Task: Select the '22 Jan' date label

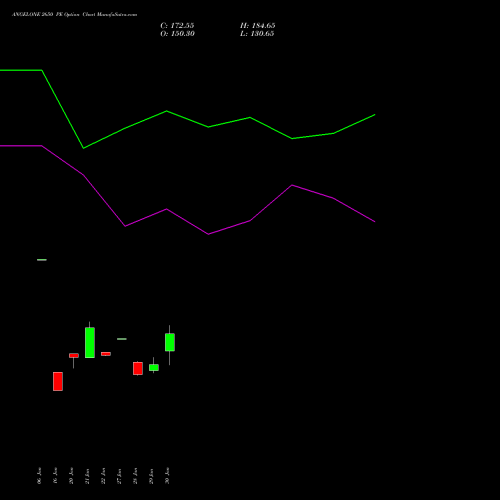Action: click(103, 476)
